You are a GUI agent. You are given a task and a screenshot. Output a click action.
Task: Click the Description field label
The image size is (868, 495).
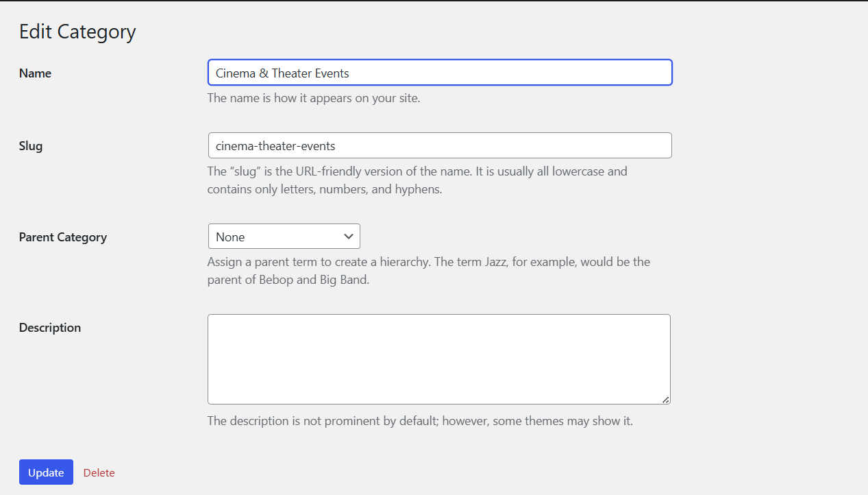(50, 328)
